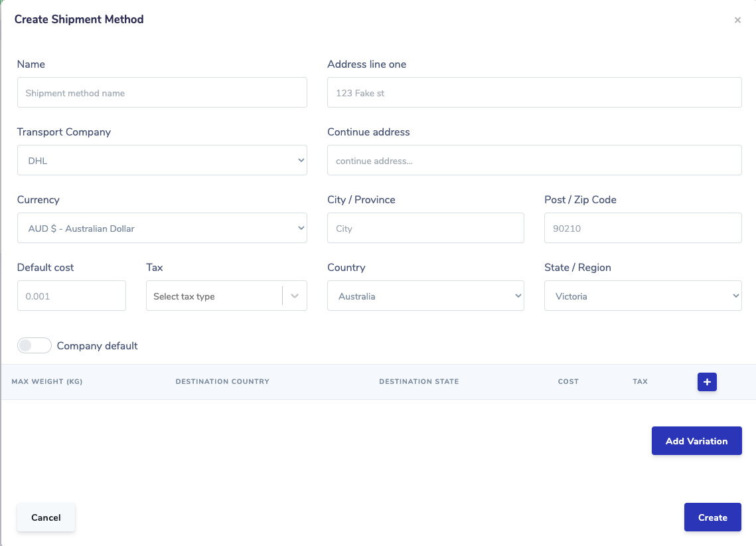Click the Add Variation button
The image size is (756, 546).
(x=696, y=441)
